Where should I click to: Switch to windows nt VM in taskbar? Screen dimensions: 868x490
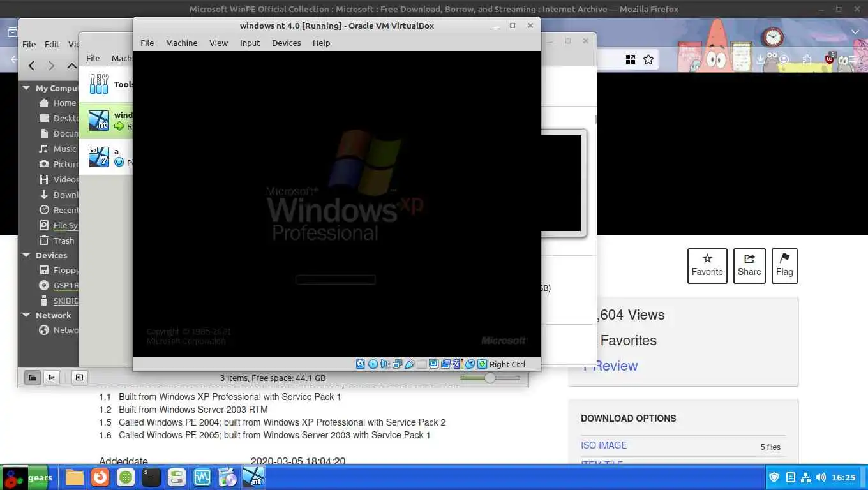click(x=253, y=477)
